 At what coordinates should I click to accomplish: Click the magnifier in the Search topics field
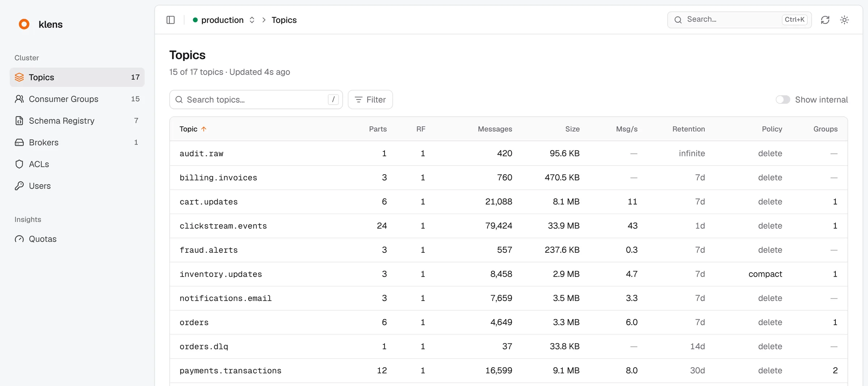[179, 100]
